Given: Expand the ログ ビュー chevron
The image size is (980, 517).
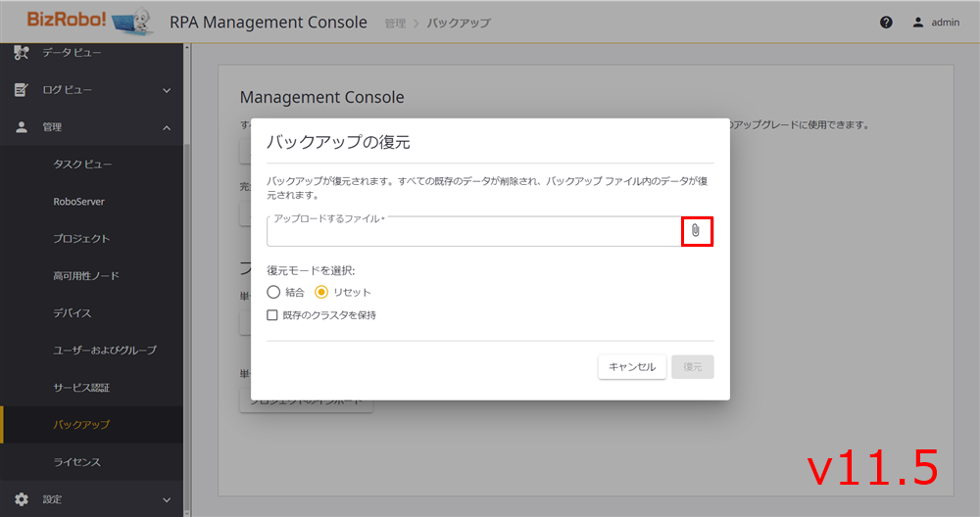Looking at the screenshot, I should (x=167, y=90).
